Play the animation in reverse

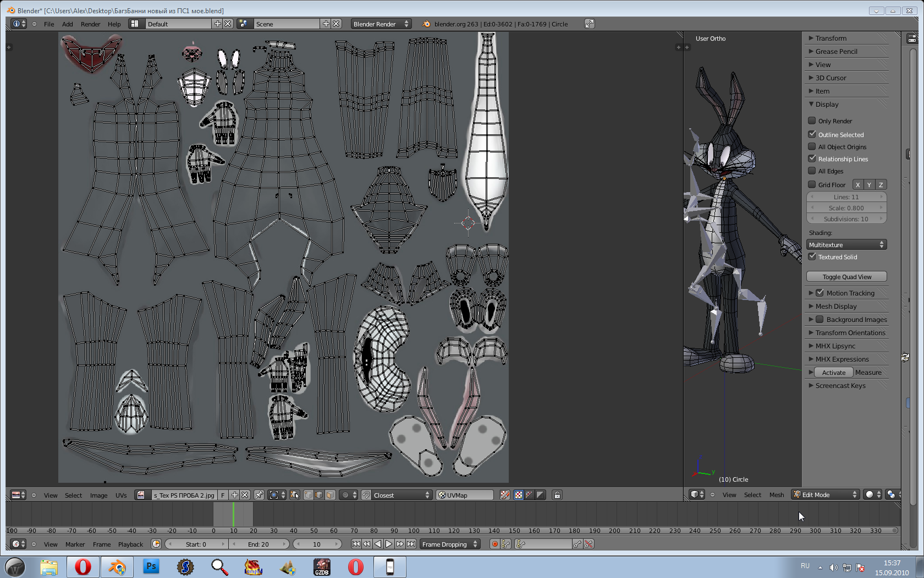(x=378, y=544)
